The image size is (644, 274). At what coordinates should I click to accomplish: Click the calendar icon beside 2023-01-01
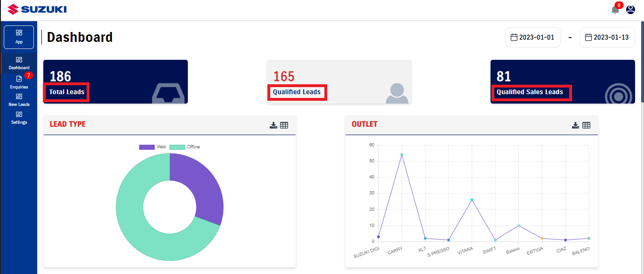pyautogui.click(x=514, y=37)
